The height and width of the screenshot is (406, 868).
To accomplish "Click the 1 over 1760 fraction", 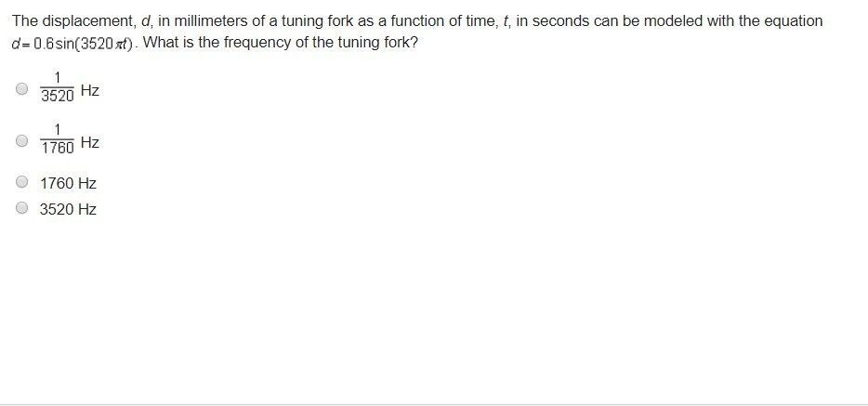I will pyautogui.click(x=57, y=139).
